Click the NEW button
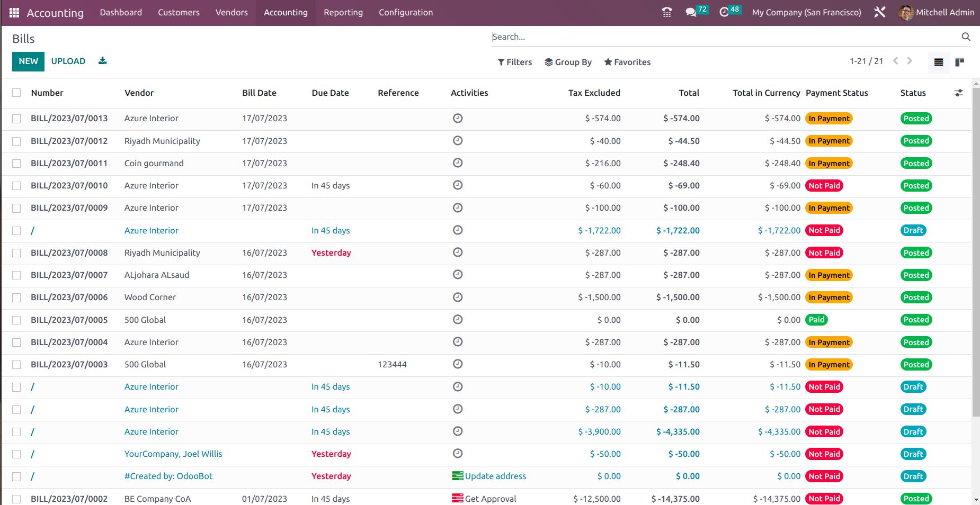The image size is (980, 505). click(x=28, y=61)
